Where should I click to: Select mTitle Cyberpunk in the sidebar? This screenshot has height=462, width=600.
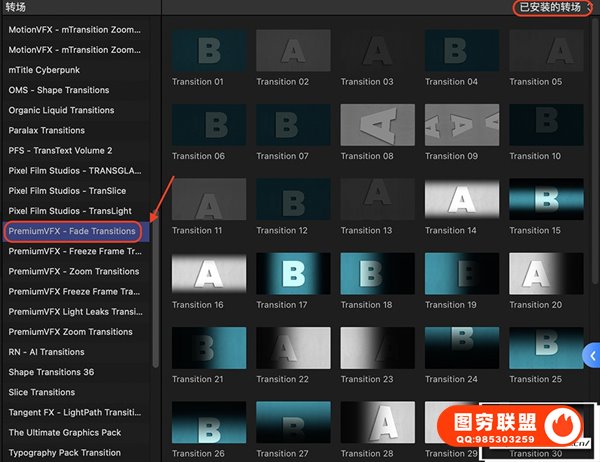tap(46, 70)
